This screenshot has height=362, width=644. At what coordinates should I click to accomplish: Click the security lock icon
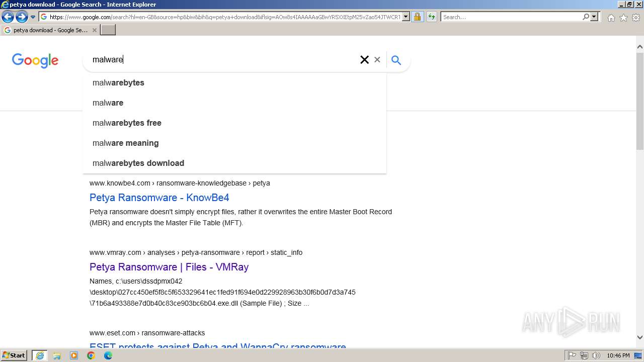[417, 17]
